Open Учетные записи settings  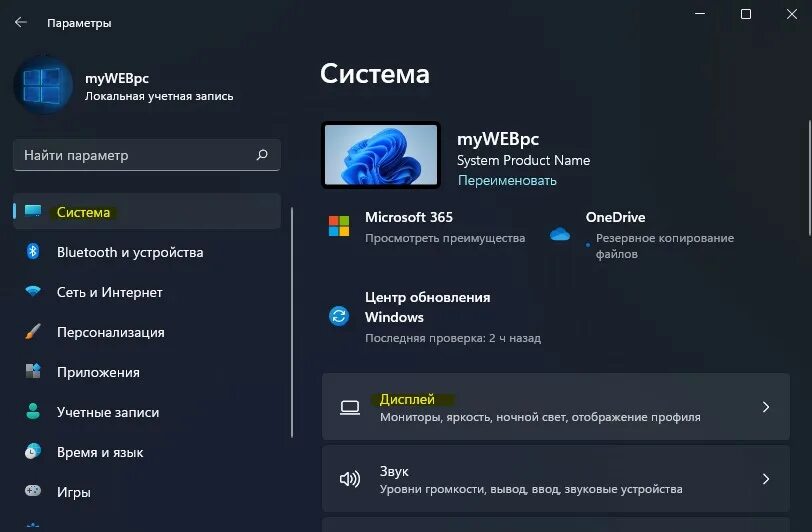147,412
